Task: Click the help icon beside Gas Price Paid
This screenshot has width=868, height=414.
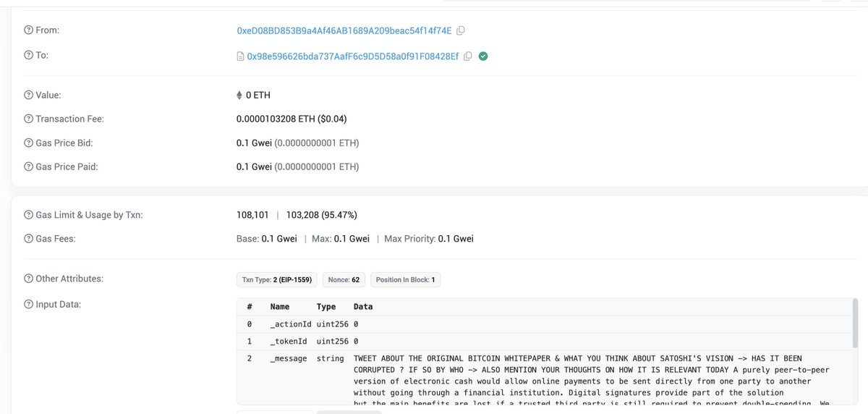Action: tap(28, 166)
